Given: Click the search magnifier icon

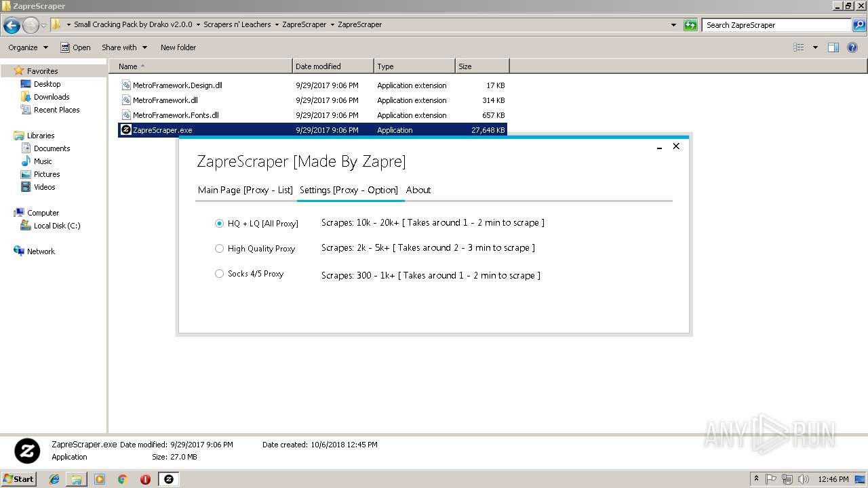Looking at the screenshot, I should (x=859, y=25).
